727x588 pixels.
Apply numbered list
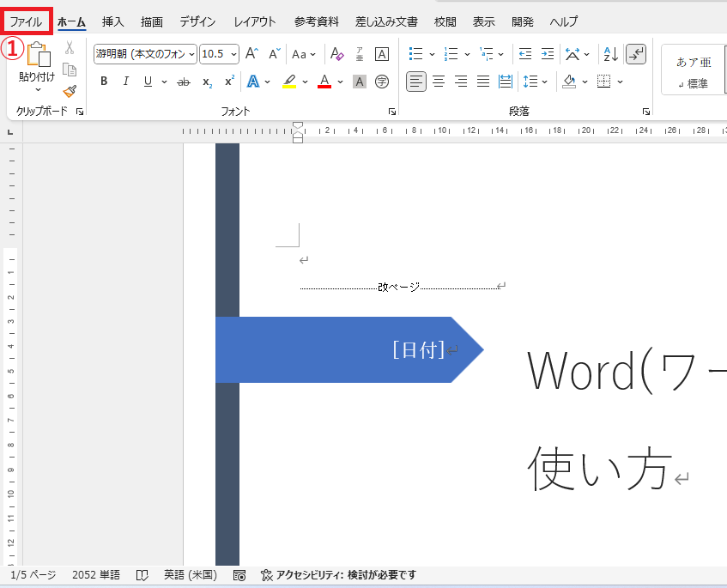(451, 54)
